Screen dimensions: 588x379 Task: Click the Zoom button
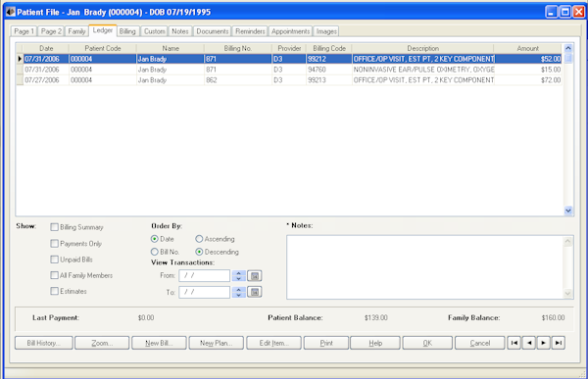[x=102, y=343]
